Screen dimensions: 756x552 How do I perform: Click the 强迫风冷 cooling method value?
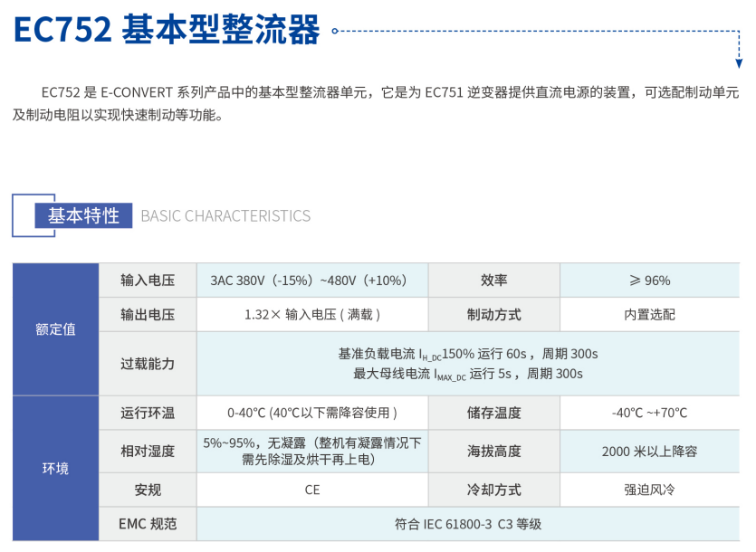click(649, 490)
